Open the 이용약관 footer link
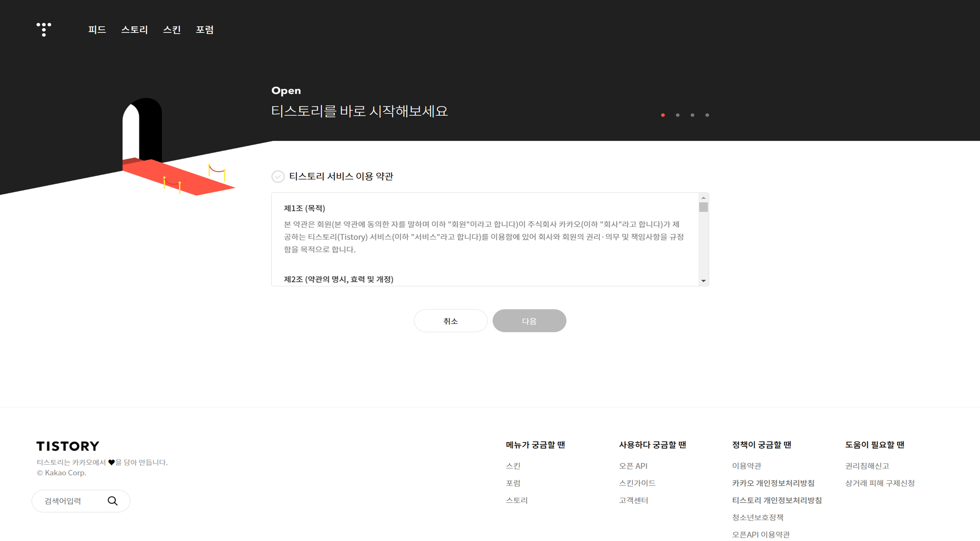 (747, 466)
